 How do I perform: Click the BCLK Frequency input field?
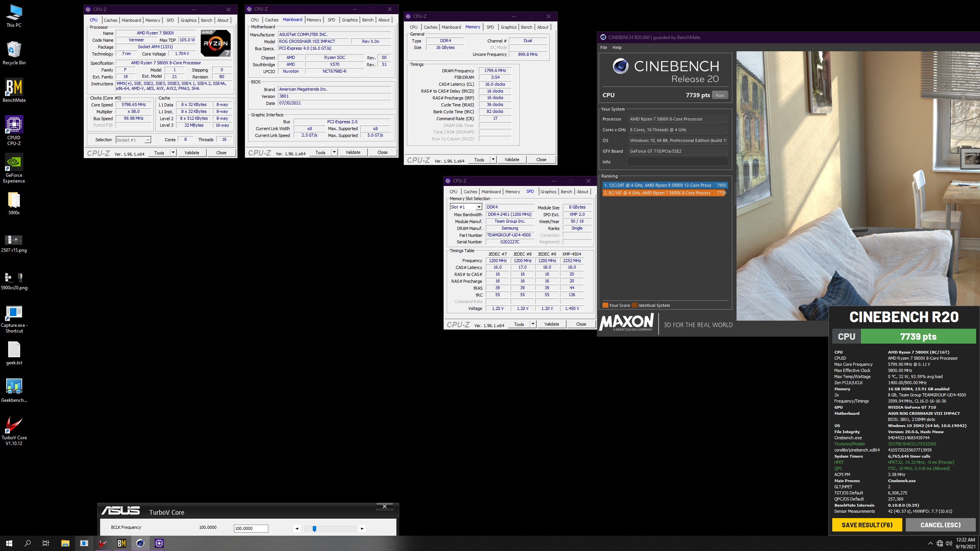click(251, 528)
